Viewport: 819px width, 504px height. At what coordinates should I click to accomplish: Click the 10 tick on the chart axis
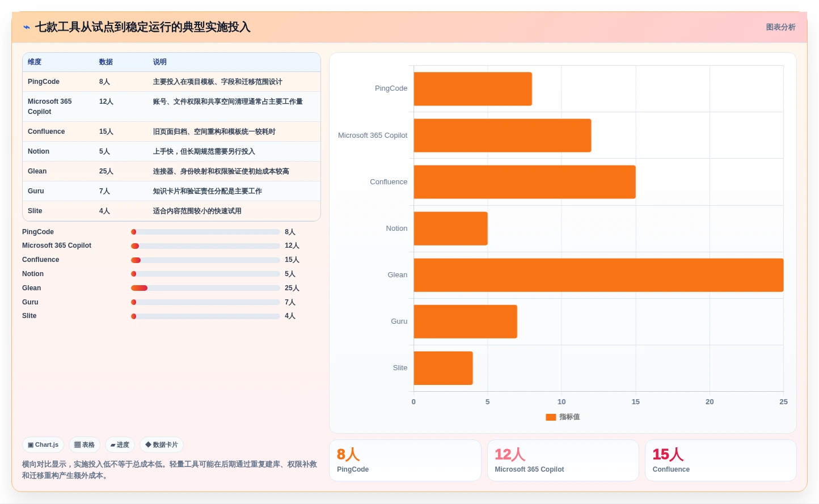pyautogui.click(x=562, y=402)
